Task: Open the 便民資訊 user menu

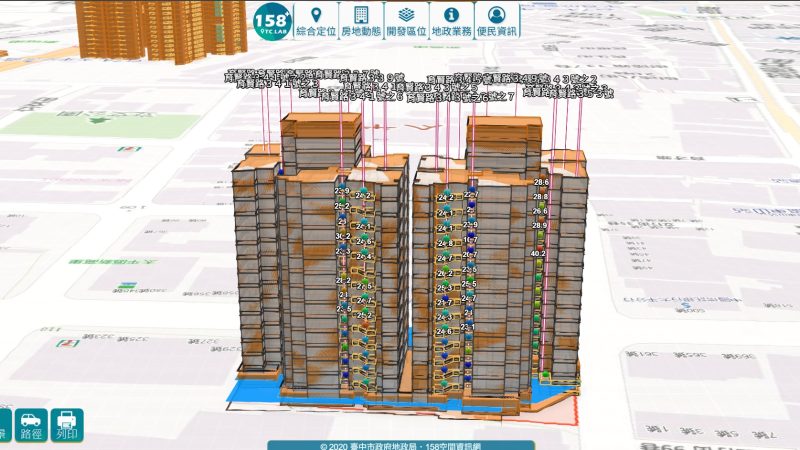Action: (496, 21)
